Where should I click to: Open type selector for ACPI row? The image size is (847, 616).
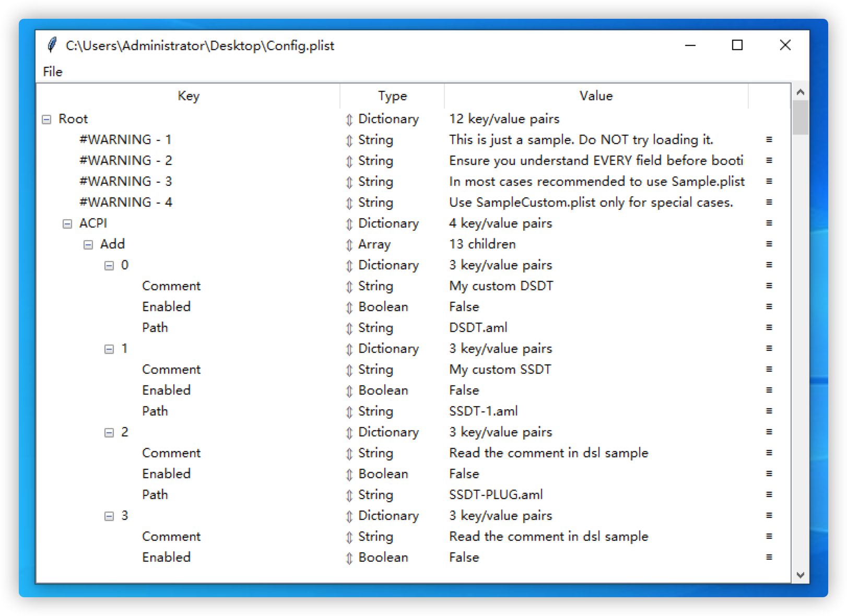349,224
